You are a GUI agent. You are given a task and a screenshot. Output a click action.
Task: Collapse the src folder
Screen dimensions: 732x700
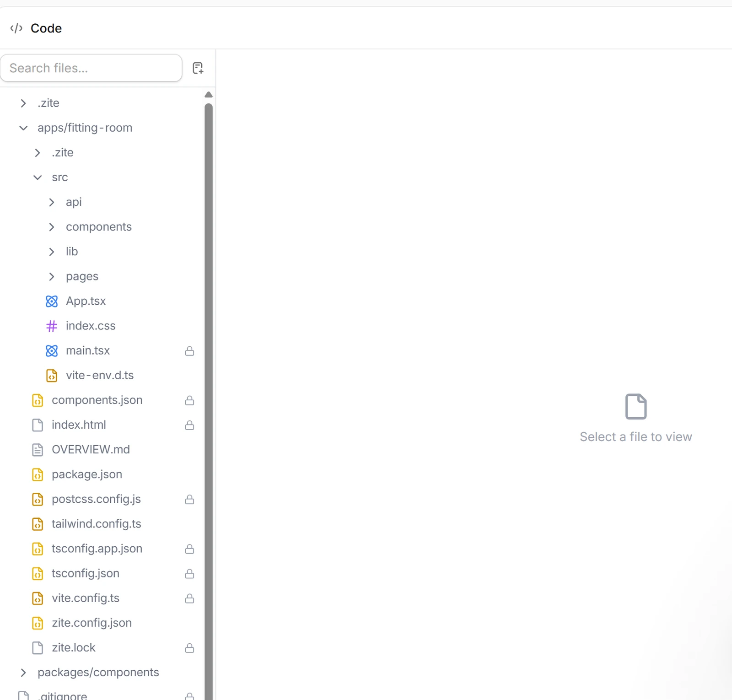[38, 178]
